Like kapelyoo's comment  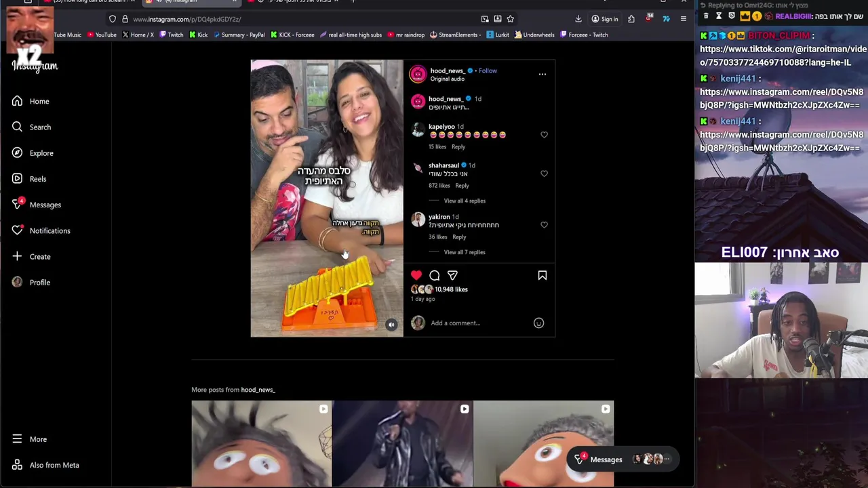[544, 135]
